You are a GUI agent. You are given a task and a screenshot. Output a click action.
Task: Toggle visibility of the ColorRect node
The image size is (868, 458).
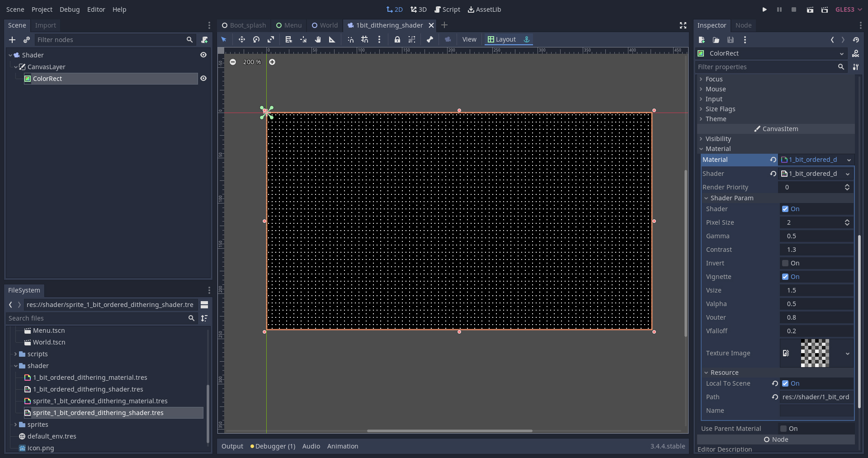tap(203, 78)
